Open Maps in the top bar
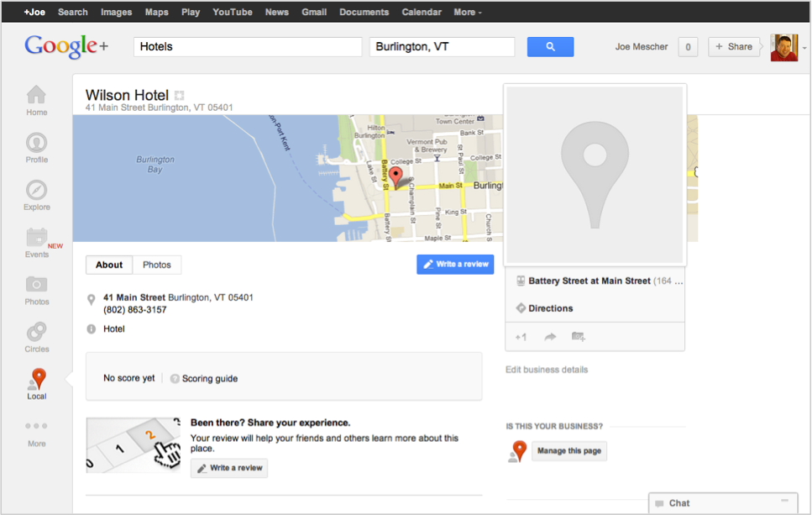Screen dimensions: 812x515 [156, 12]
